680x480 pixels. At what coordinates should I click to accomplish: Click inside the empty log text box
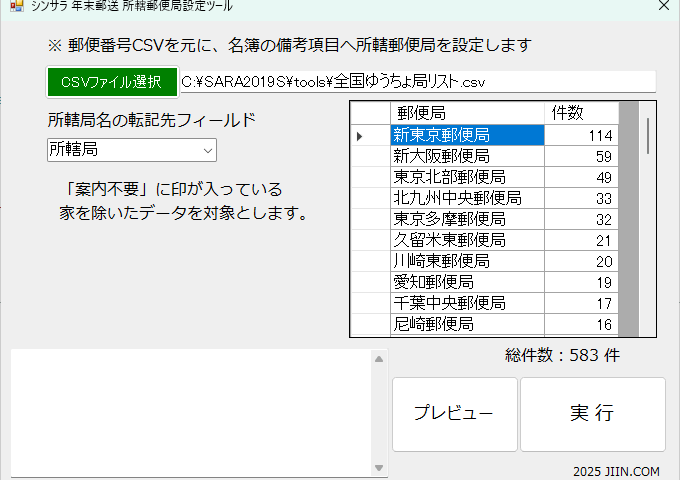(190, 412)
